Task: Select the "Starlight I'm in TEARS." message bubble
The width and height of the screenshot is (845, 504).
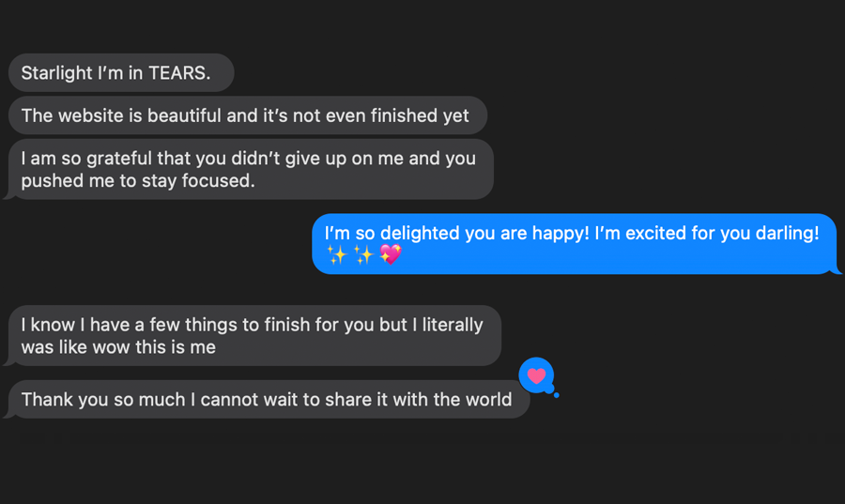Action: coord(121,72)
